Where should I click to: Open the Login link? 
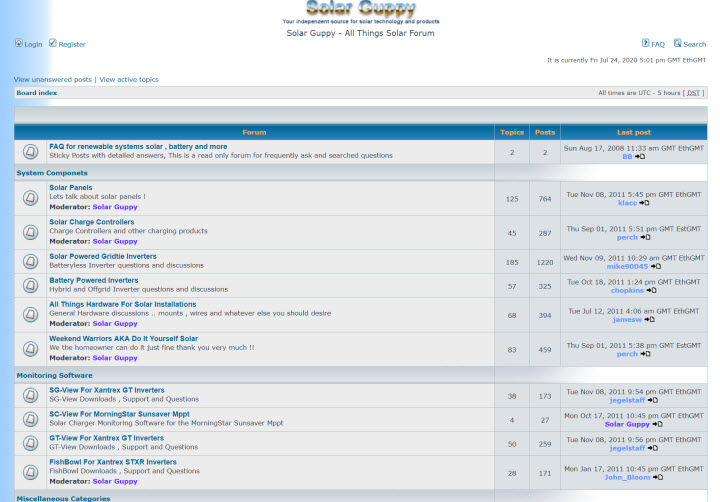click(33, 45)
